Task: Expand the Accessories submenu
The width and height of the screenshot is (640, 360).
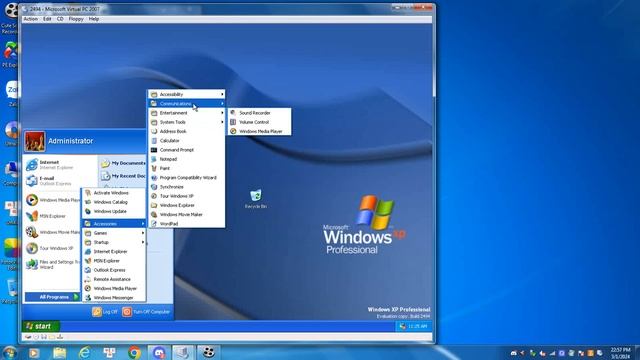Action: pyautogui.click(x=114, y=224)
